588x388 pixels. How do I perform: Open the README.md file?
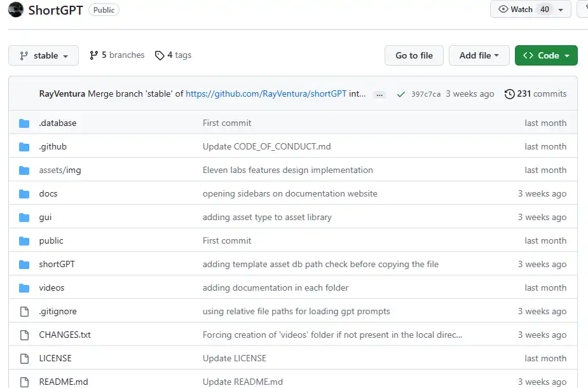pos(64,382)
